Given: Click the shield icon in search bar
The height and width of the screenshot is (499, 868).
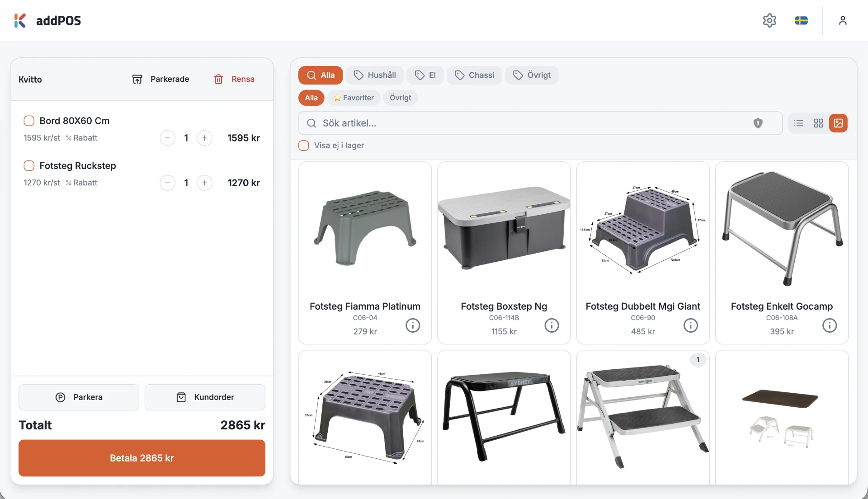Looking at the screenshot, I should 758,123.
